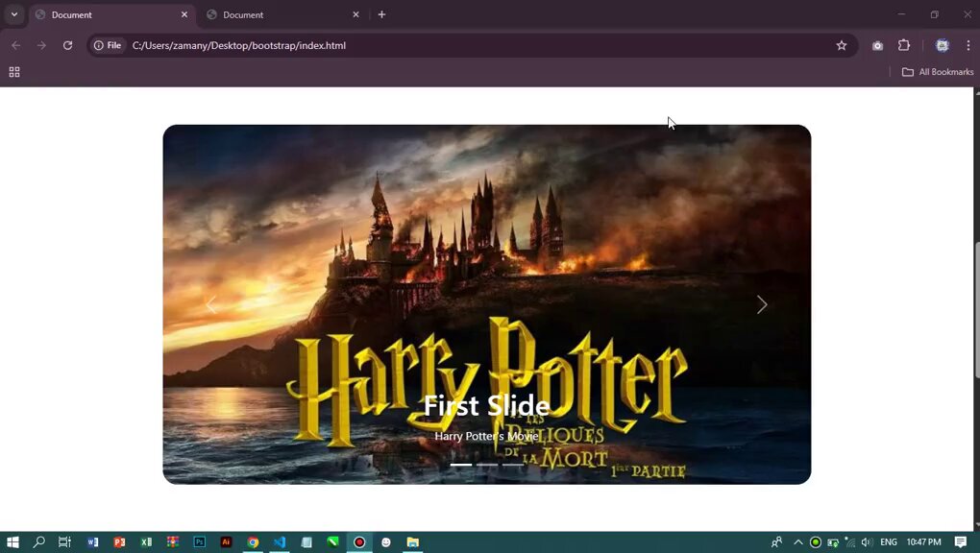Viewport: 980px width, 553px height.
Task: Launch Word from the taskbar
Action: [x=92, y=541]
